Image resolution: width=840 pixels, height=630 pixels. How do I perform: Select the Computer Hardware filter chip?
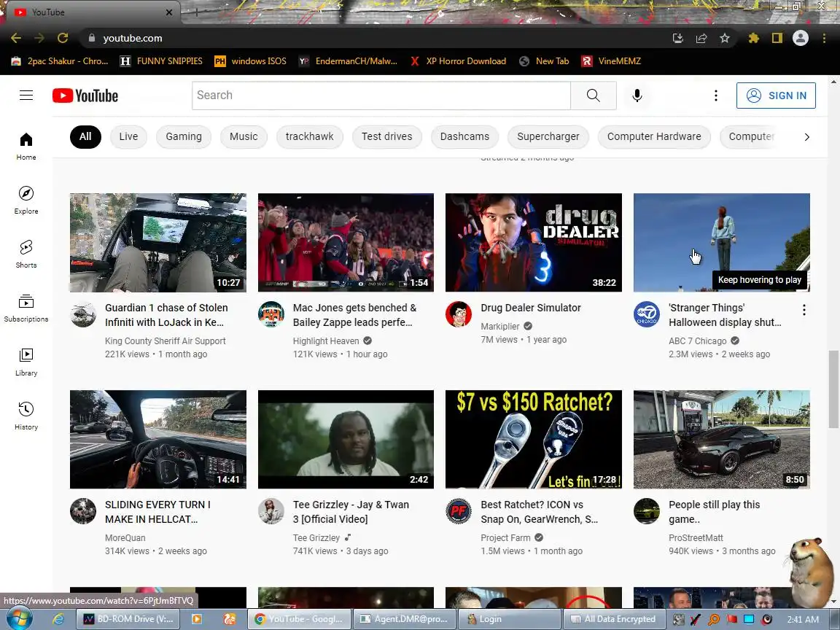[654, 136]
